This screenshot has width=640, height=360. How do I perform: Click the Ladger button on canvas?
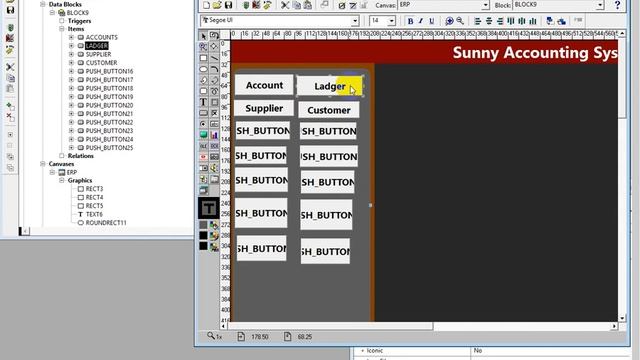(330, 86)
